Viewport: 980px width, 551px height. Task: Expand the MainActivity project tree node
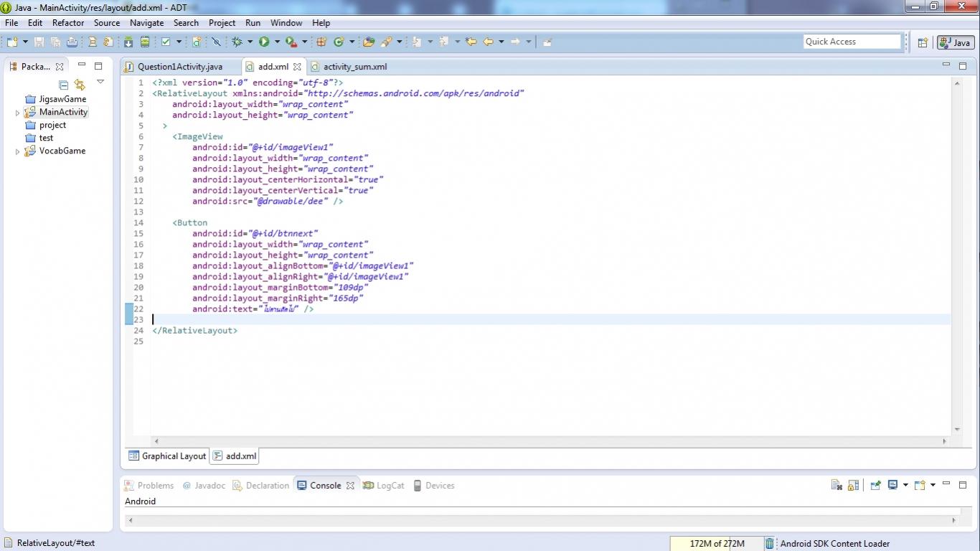click(18, 113)
